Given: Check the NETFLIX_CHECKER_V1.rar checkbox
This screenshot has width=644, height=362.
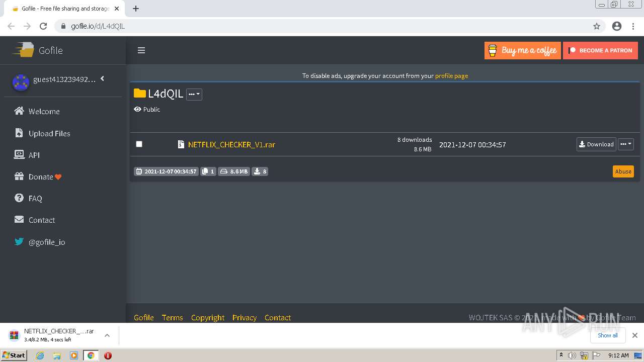Looking at the screenshot, I should click(139, 144).
